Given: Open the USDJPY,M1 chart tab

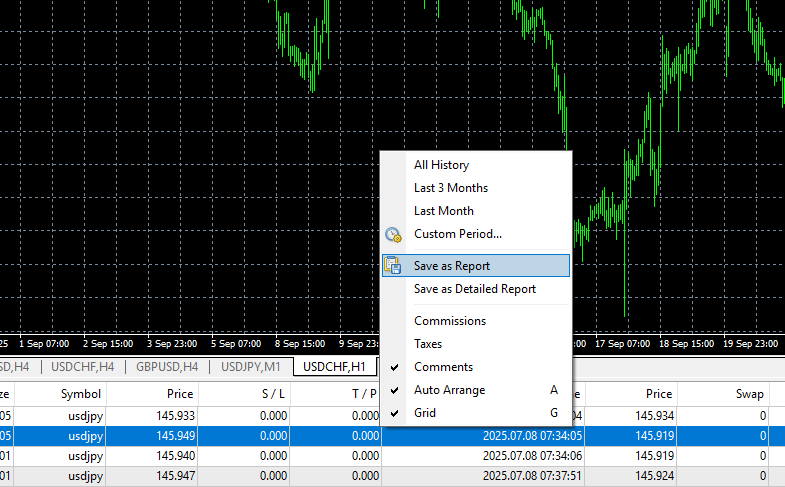Looking at the screenshot, I should 252,367.
